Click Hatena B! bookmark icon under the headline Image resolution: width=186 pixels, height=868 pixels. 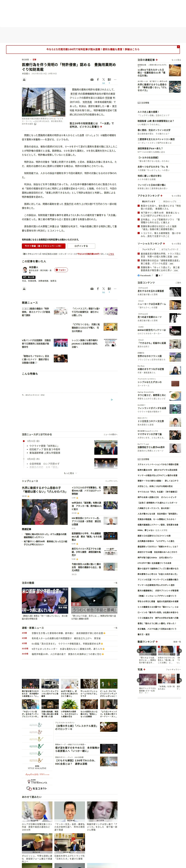click(109, 80)
